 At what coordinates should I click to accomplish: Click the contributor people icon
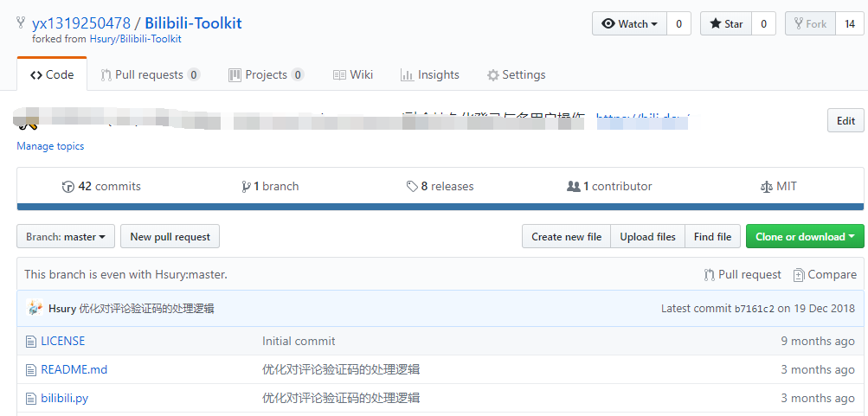click(574, 187)
